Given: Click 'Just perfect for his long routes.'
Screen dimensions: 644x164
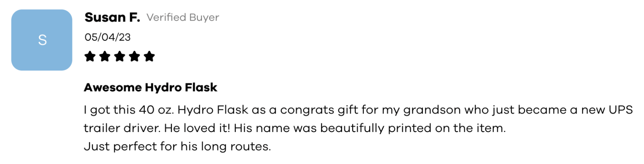Looking at the screenshot, I should tap(178, 147).
